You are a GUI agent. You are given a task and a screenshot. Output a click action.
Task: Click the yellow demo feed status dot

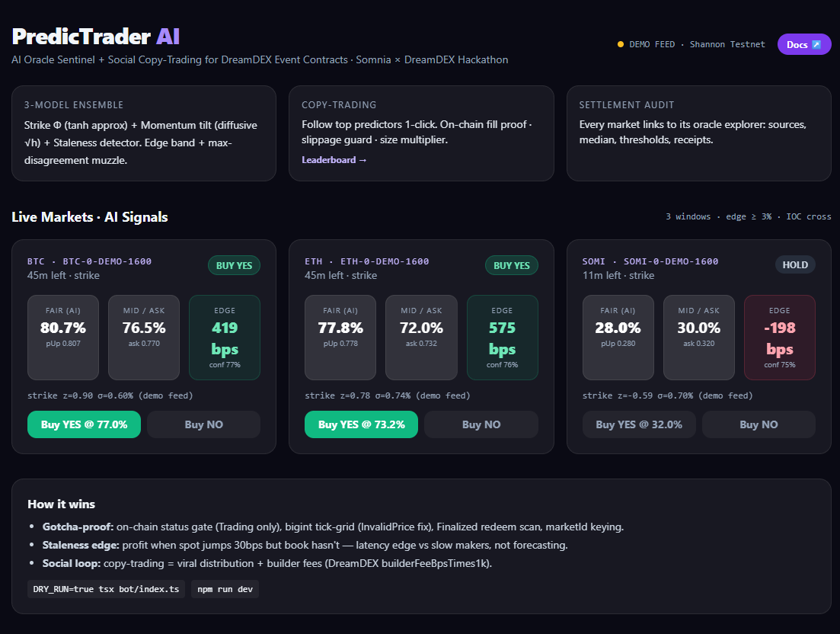pyautogui.click(x=621, y=44)
